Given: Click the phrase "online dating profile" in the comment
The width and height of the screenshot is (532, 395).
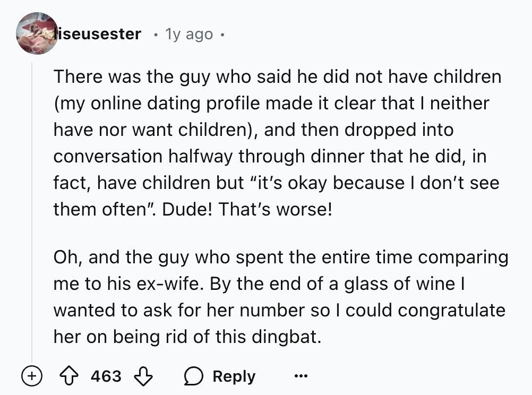Looking at the screenshot, I should (176, 104).
